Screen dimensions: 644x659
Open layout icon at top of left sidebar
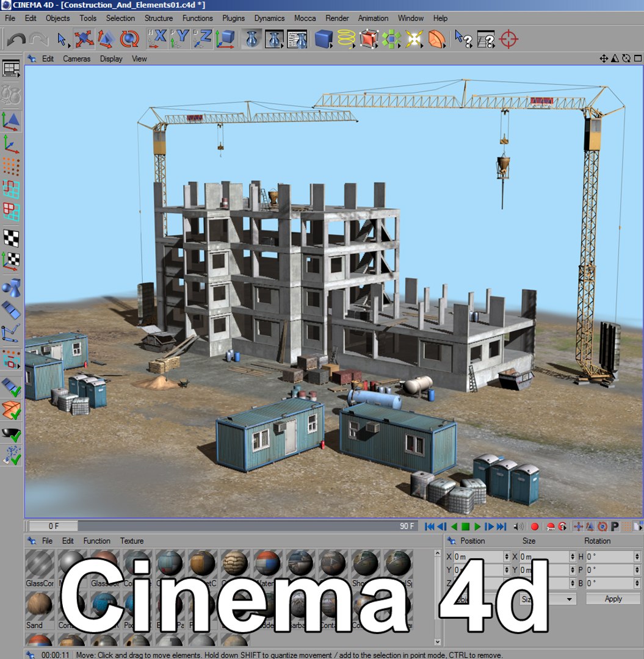pos(11,68)
